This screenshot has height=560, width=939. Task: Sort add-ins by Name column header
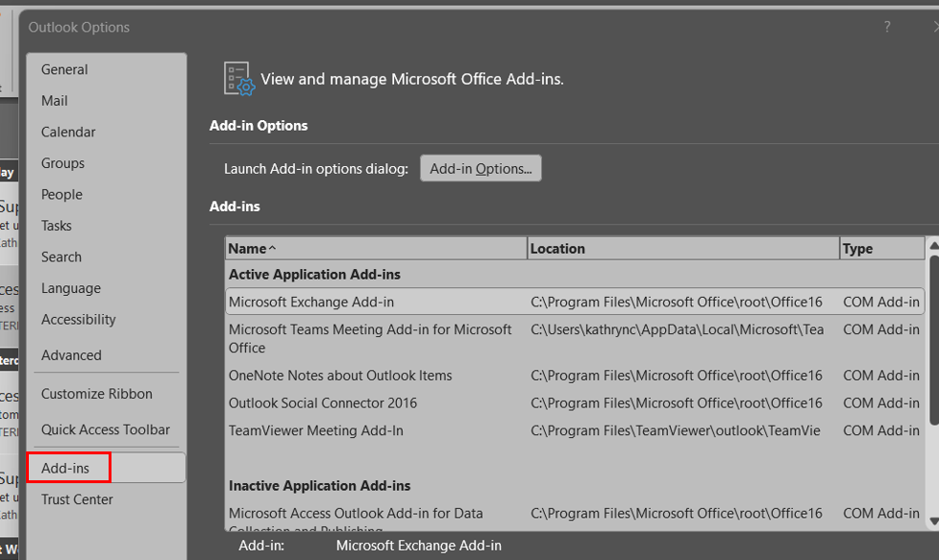376,248
